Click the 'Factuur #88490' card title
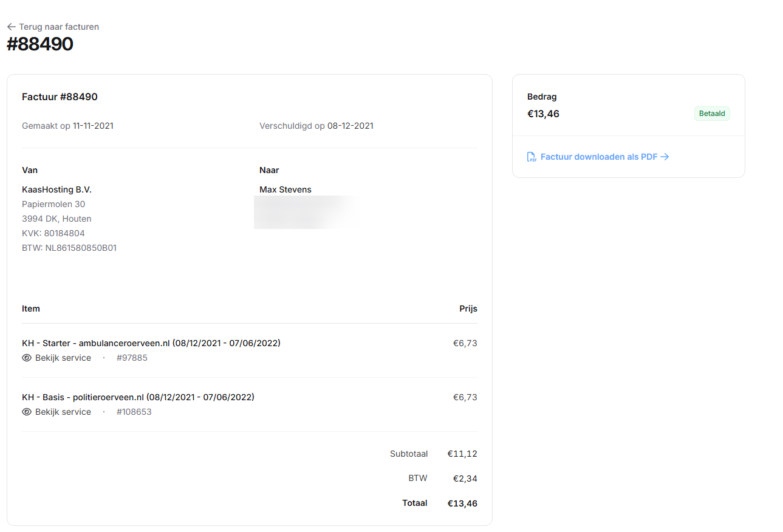 coord(60,97)
